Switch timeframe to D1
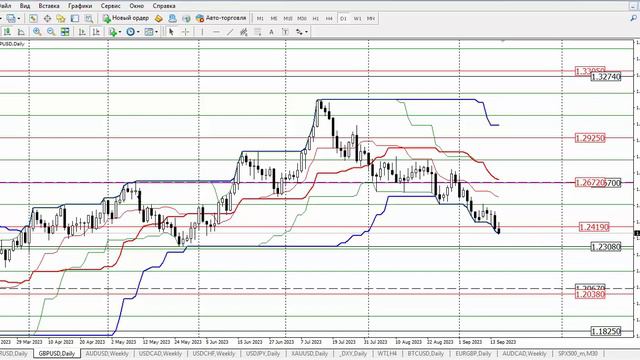Screen dimensions: 640x360 343,18
